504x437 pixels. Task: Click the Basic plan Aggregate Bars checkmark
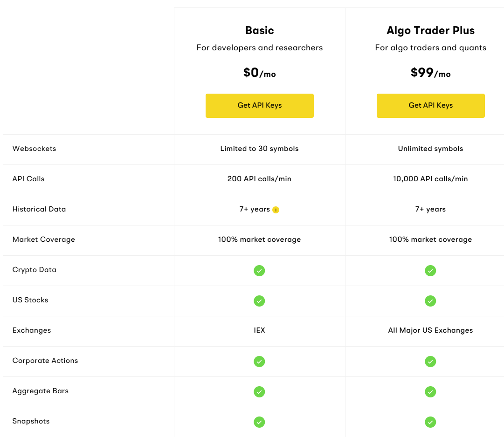259,392
